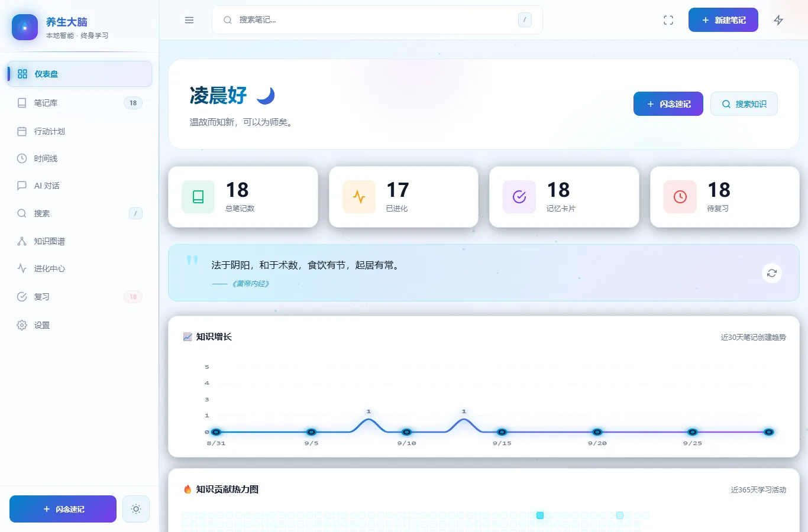This screenshot has width=808, height=532.
Task: Open 复习 review page
Action: point(79,297)
